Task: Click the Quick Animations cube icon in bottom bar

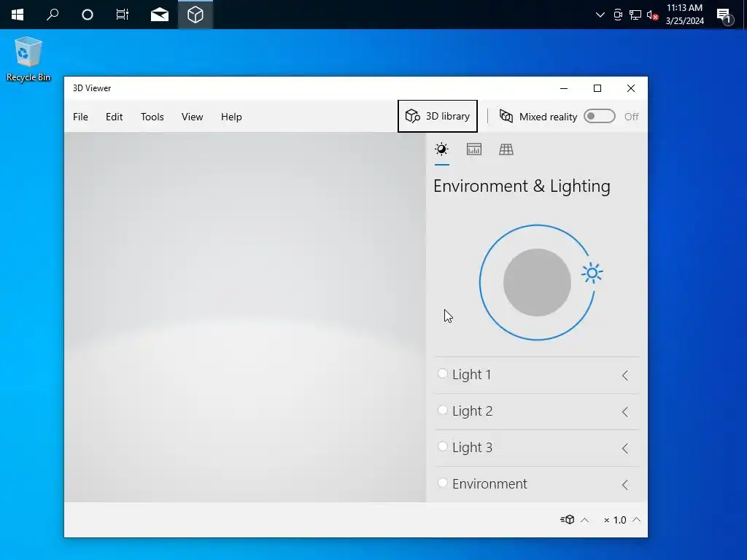Action: click(567, 519)
